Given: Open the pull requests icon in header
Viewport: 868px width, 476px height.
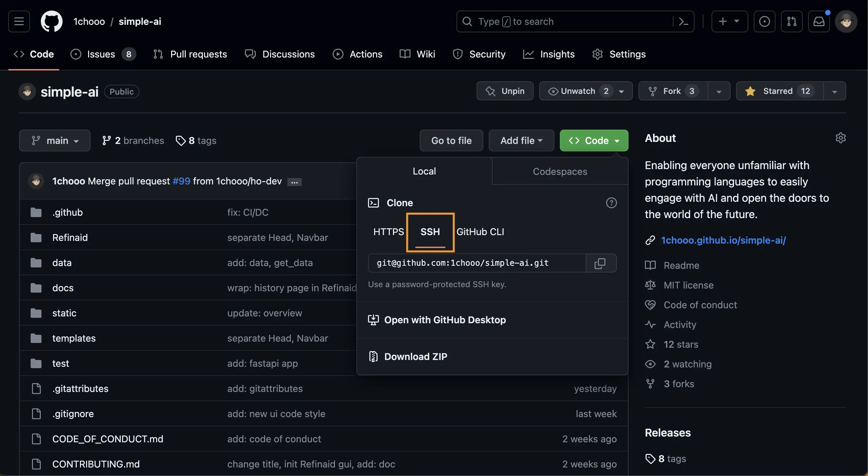Looking at the screenshot, I should 791,21.
